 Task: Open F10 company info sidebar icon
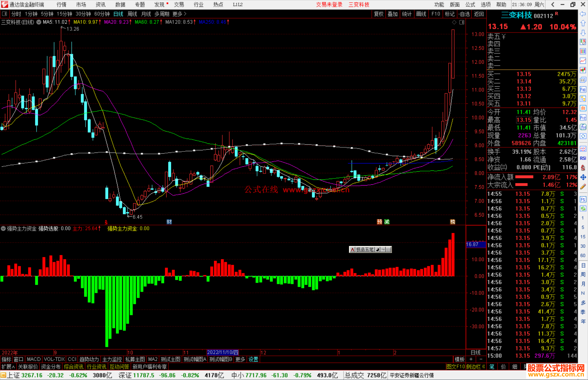pos(583,89)
